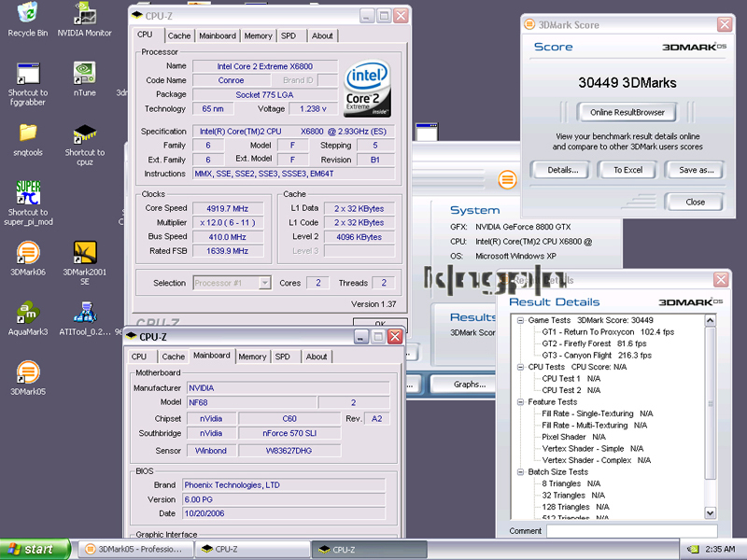
Task: Click Result Details scrollbar down arrow
Action: 710,512
